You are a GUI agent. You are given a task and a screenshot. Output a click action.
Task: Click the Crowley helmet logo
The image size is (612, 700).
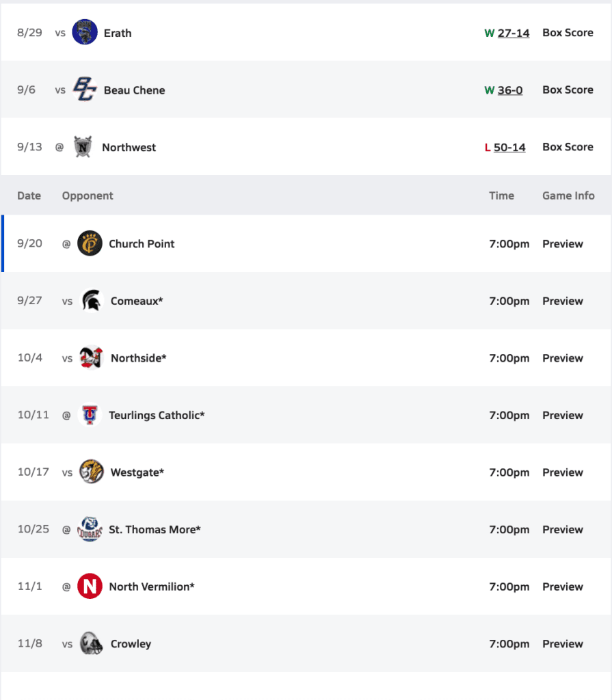91,644
